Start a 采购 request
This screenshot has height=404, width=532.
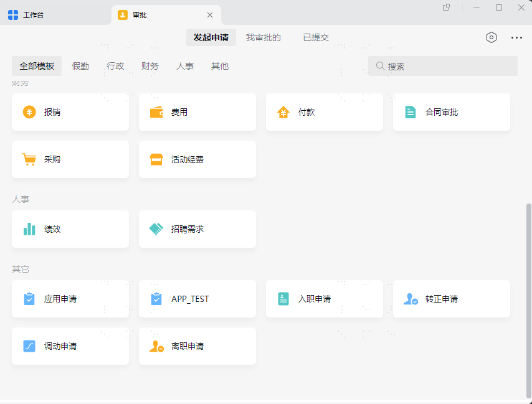pos(70,159)
